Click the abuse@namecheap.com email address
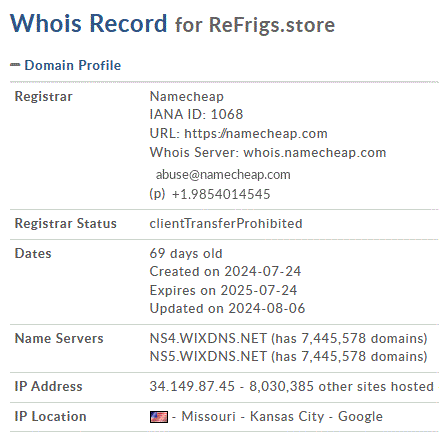Viewport: 440px width, 434px height. (x=223, y=175)
